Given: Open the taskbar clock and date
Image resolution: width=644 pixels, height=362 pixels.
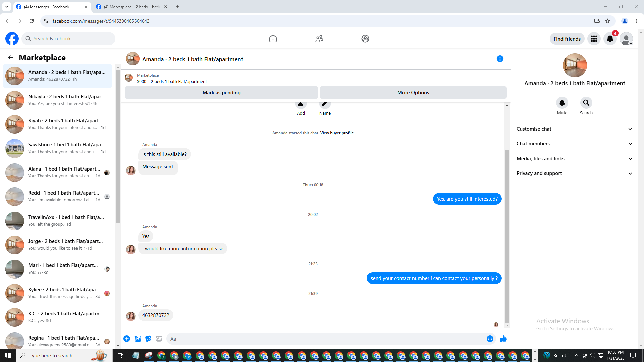Looking at the screenshot, I should 615,355.
